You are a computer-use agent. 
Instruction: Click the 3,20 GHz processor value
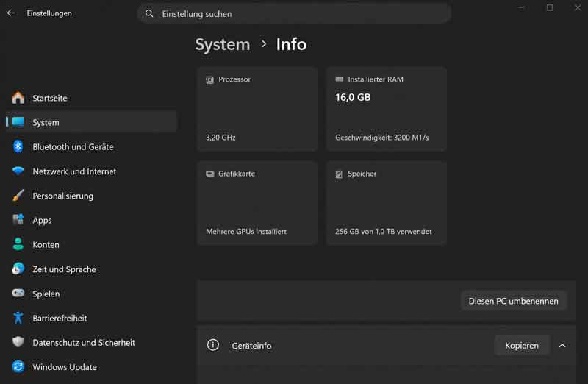220,138
